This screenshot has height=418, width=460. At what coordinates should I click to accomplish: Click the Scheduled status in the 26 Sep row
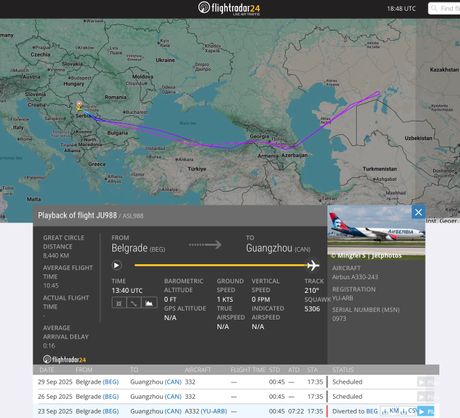point(347,396)
